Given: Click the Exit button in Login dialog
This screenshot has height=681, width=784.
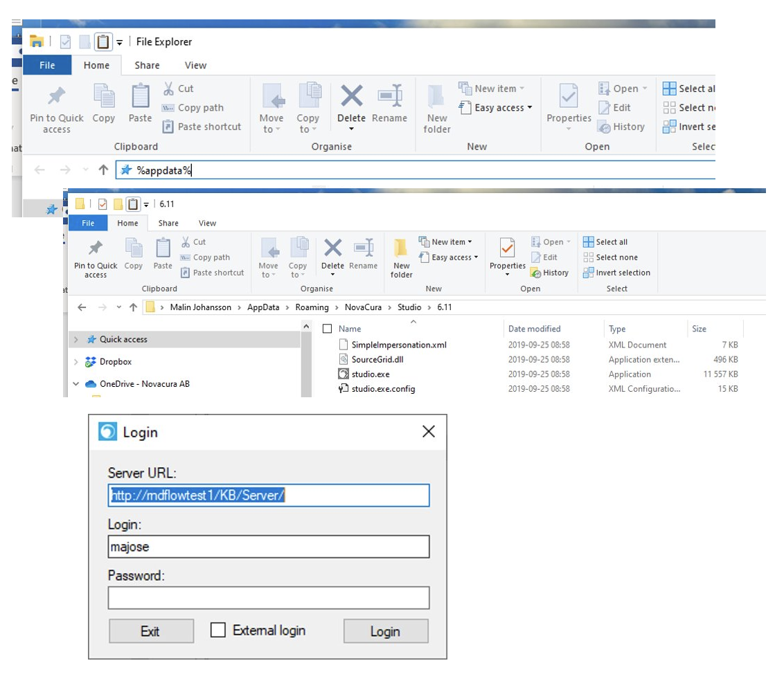Looking at the screenshot, I should click(151, 631).
